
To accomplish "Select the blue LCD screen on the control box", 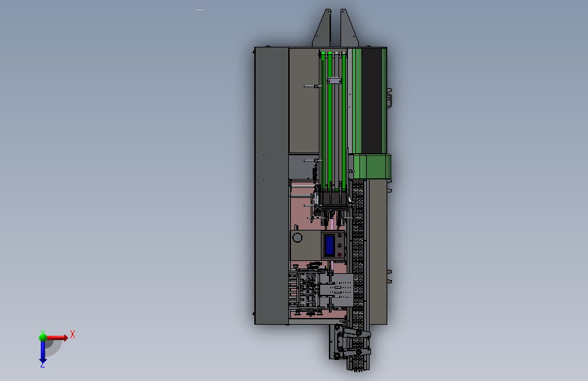I will point(330,245).
